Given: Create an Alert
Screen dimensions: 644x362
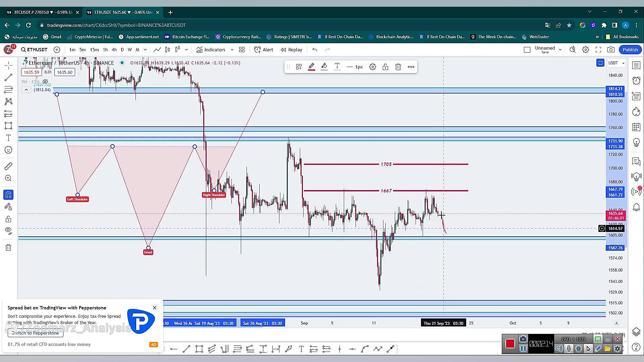Looking at the screenshot, I should (264, 50).
